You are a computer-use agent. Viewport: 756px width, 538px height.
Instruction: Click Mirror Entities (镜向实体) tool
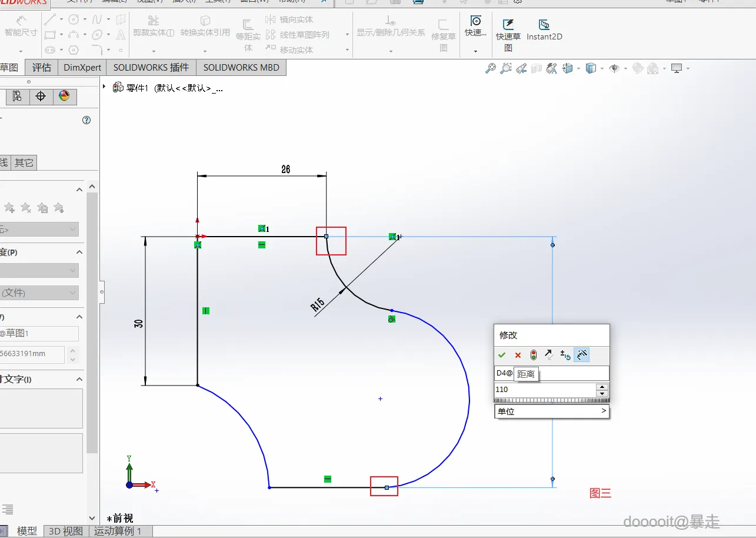(289, 19)
